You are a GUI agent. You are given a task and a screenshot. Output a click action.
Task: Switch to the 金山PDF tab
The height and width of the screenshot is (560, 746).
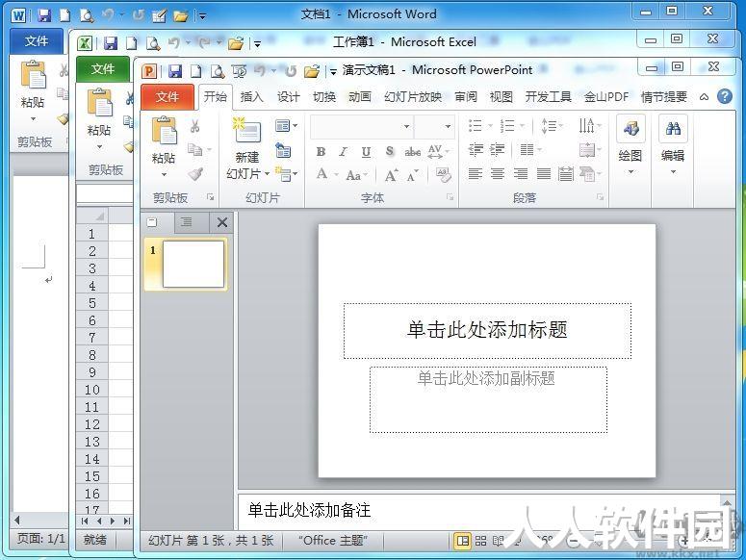pyautogui.click(x=606, y=97)
